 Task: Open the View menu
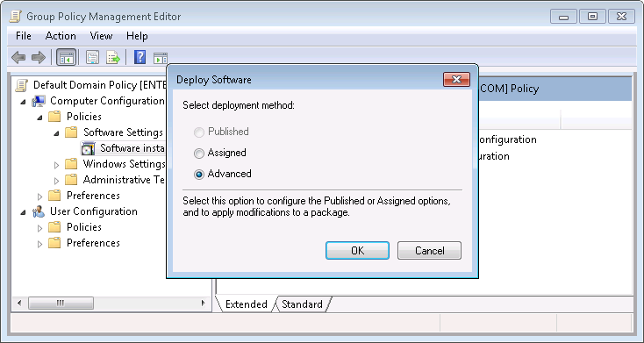[101, 36]
